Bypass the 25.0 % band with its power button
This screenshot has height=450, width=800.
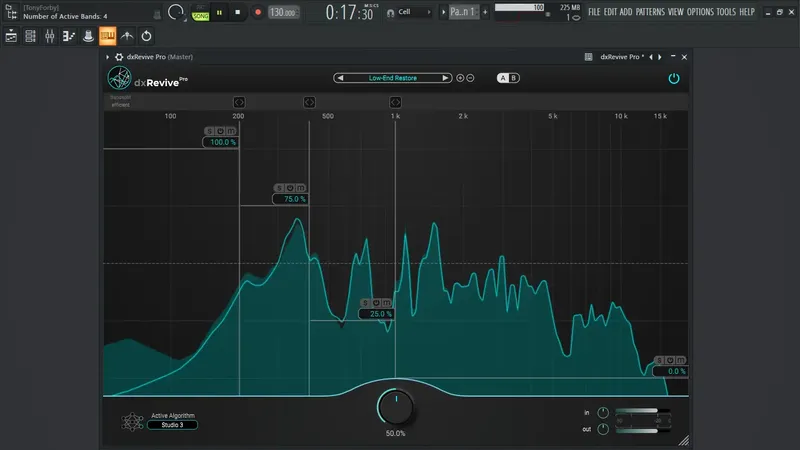(x=376, y=303)
